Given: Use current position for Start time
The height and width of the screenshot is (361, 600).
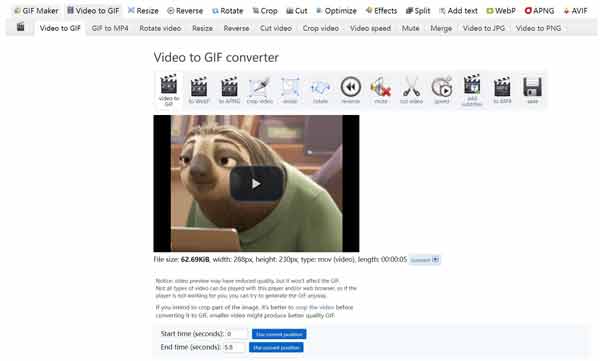Looking at the screenshot, I should tap(279, 334).
